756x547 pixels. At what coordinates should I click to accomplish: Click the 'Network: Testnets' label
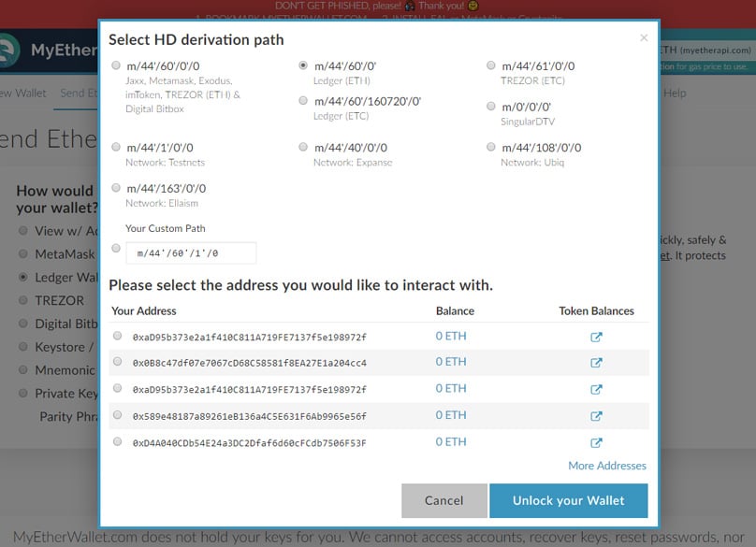(x=165, y=163)
